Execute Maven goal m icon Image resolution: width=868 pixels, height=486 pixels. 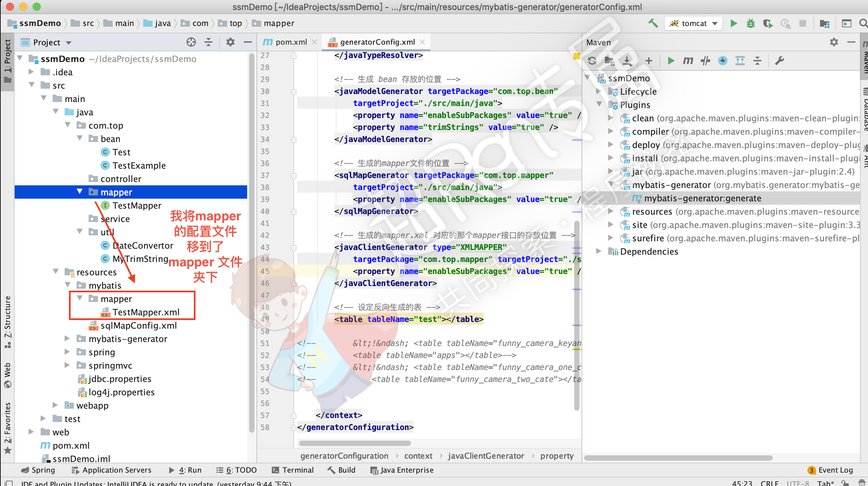point(688,61)
